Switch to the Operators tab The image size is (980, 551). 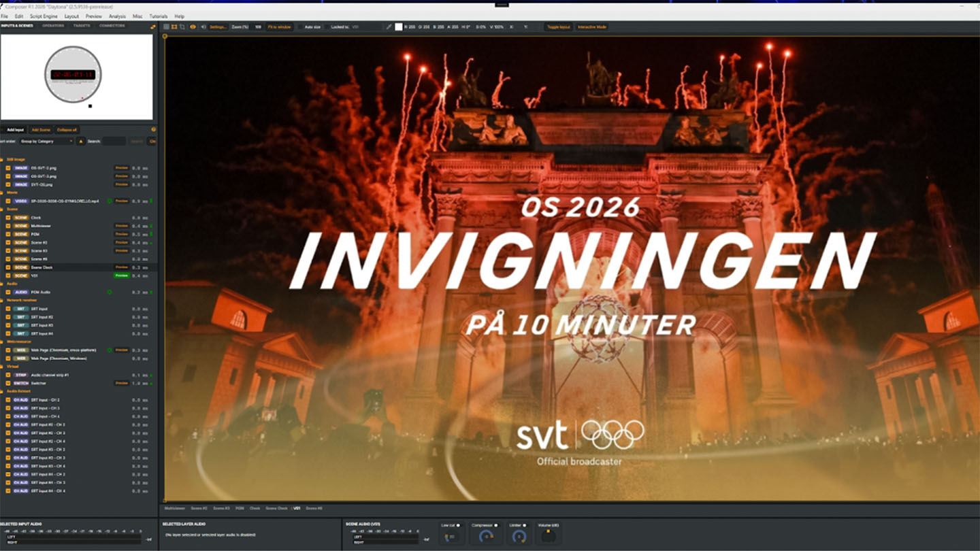53,26
